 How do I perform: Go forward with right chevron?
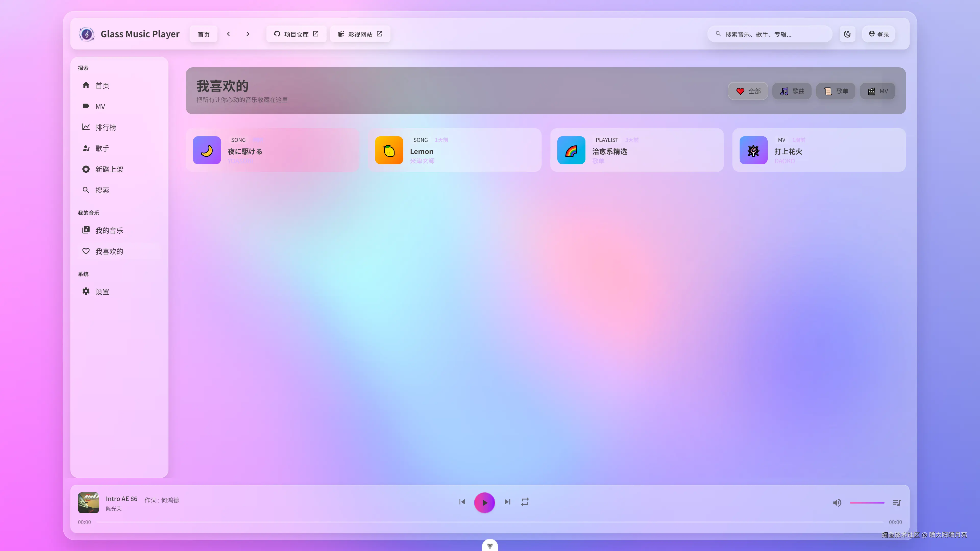[248, 34]
